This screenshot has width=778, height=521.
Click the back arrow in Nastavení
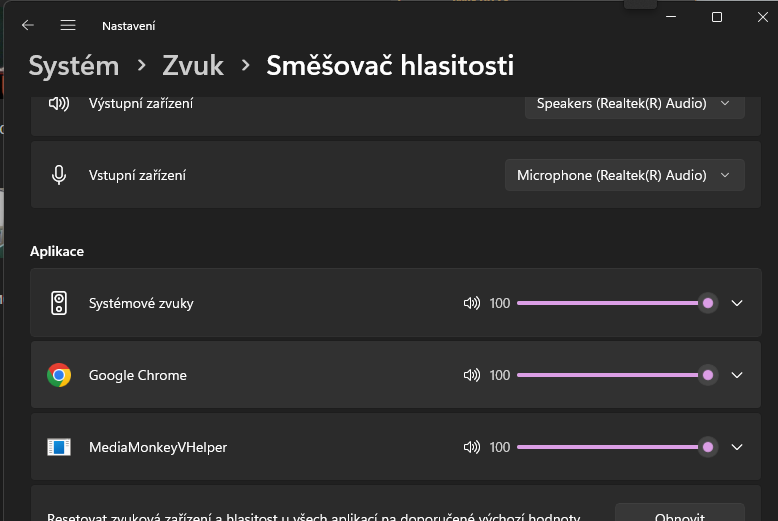pos(28,25)
